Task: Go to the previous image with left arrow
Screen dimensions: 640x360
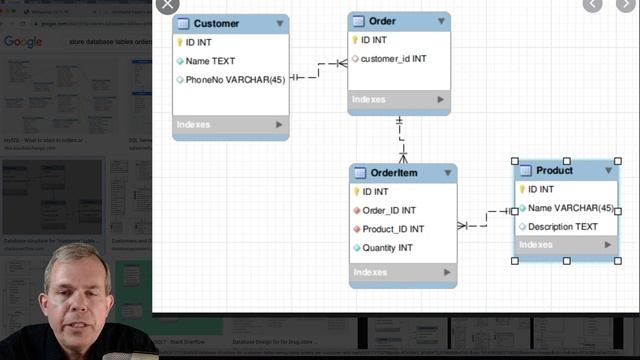Action: (x=592, y=4)
